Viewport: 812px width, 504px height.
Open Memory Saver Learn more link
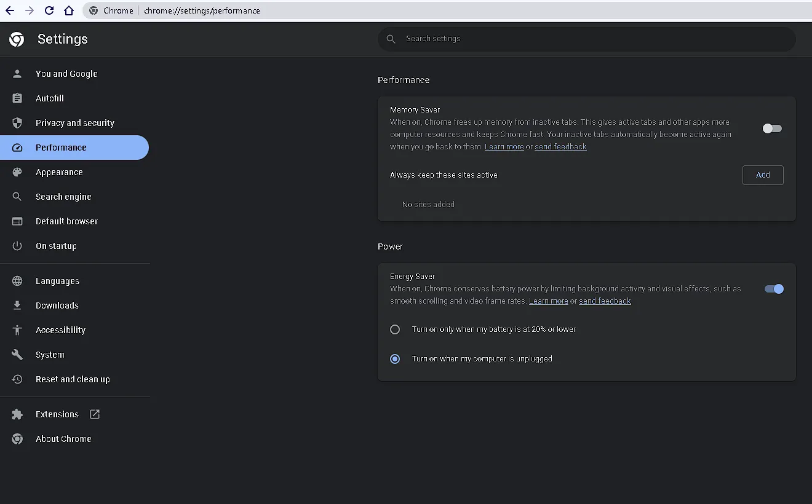click(x=504, y=147)
